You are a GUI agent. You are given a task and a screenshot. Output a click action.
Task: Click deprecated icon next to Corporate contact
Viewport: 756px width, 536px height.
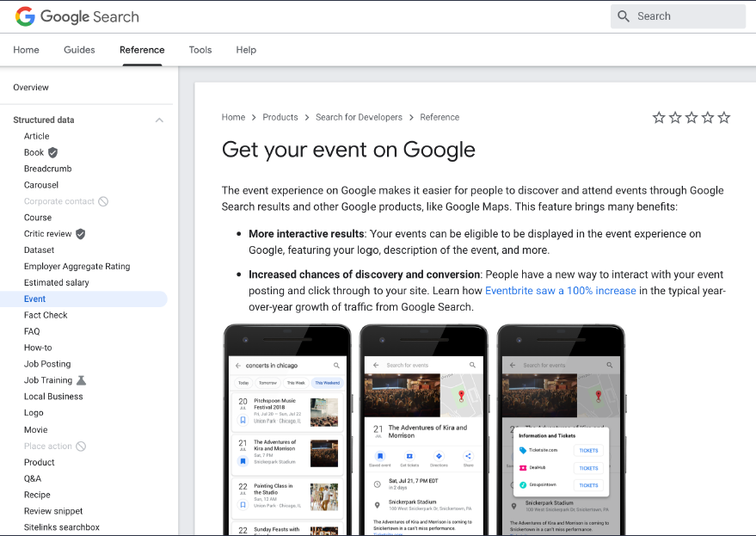click(x=103, y=201)
